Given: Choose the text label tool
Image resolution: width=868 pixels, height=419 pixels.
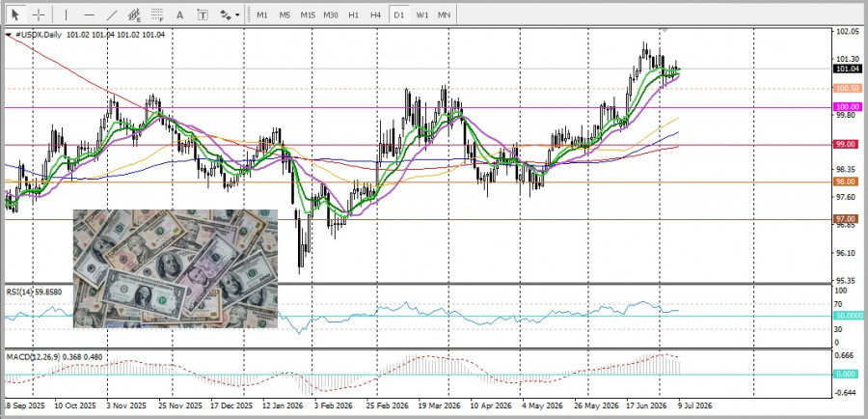Looking at the screenshot, I should (203, 15).
